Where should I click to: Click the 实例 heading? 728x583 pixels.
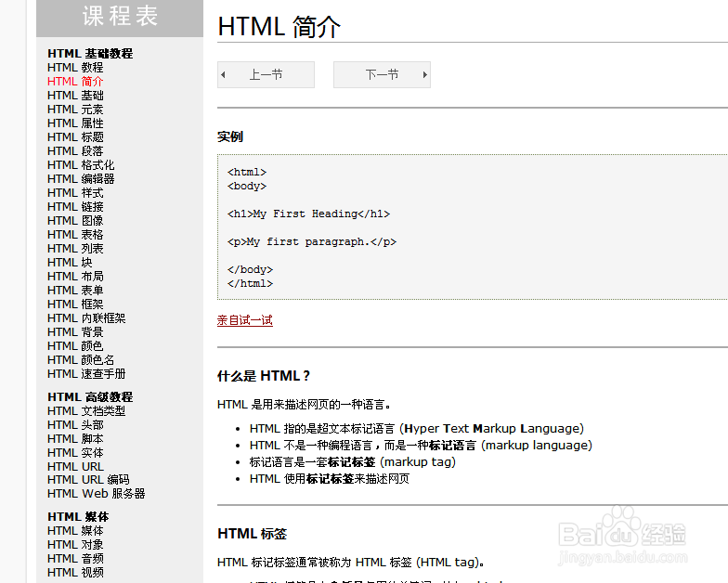coord(230,137)
